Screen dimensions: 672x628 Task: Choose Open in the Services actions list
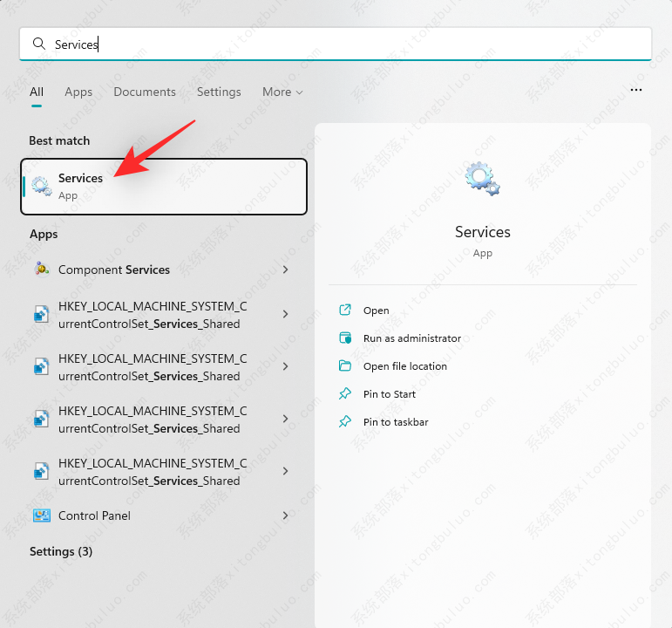[376, 311]
